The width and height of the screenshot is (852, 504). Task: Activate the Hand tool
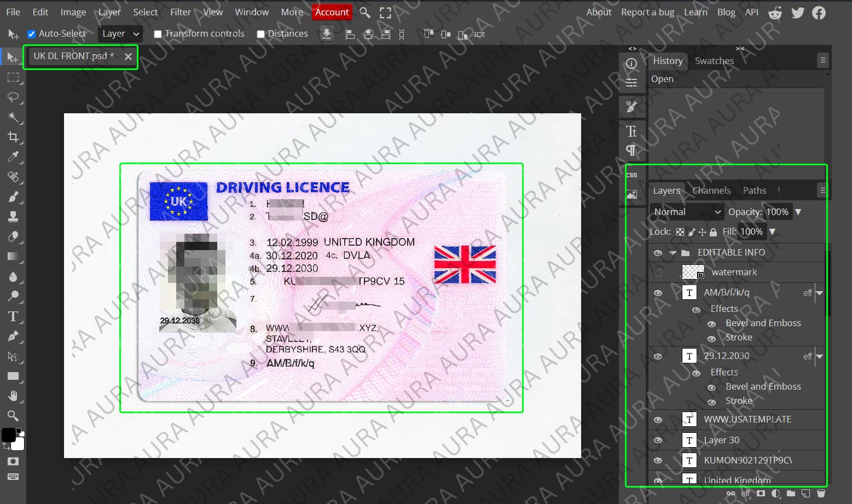[13, 396]
